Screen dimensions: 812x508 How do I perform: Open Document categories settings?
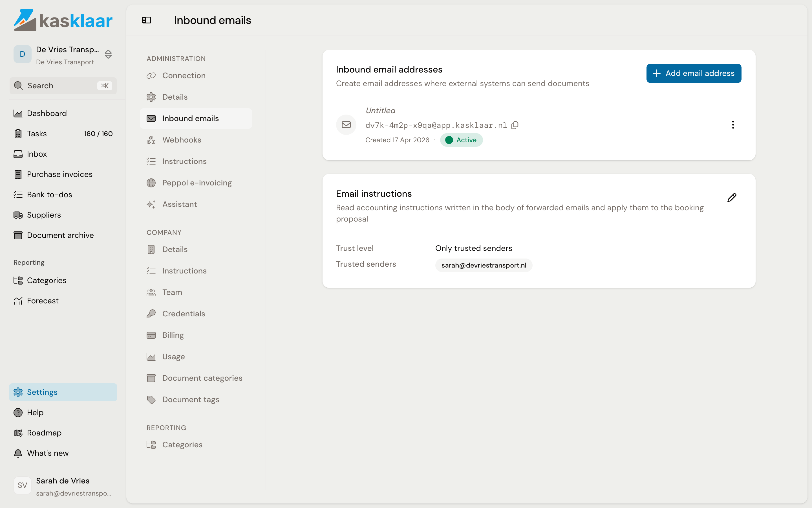tap(196, 378)
